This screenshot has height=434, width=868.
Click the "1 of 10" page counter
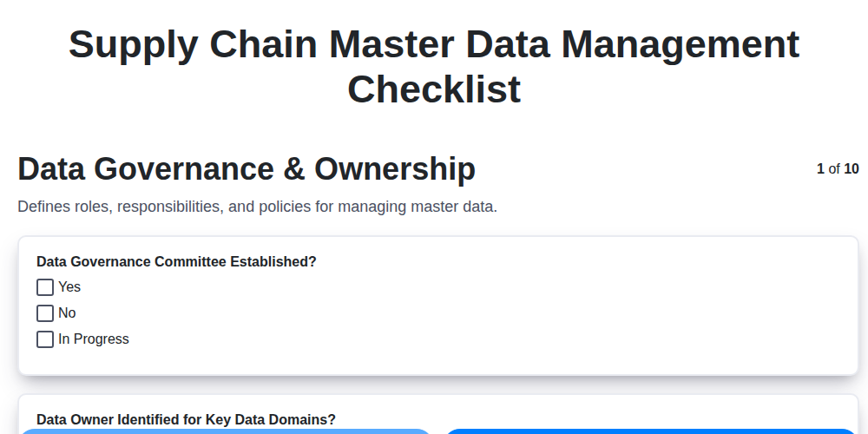point(838,169)
